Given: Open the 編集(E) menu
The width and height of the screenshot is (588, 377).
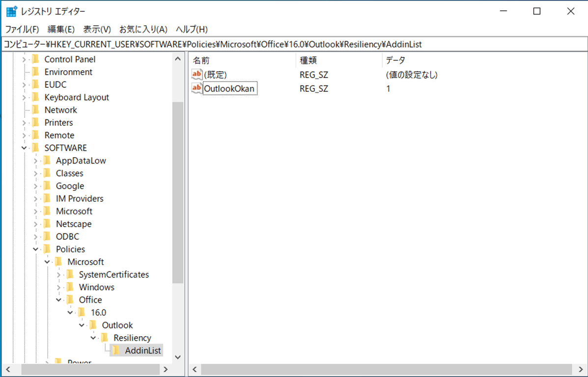Looking at the screenshot, I should [x=61, y=29].
